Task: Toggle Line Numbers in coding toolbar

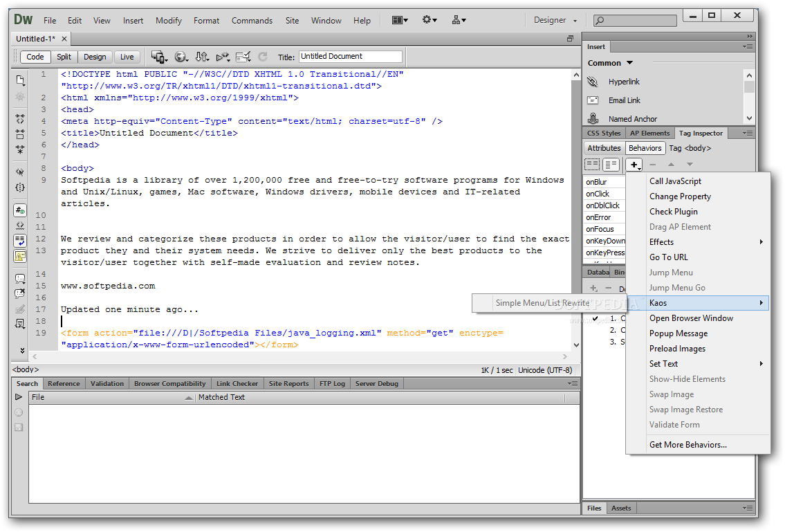Action: [x=20, y=210]
